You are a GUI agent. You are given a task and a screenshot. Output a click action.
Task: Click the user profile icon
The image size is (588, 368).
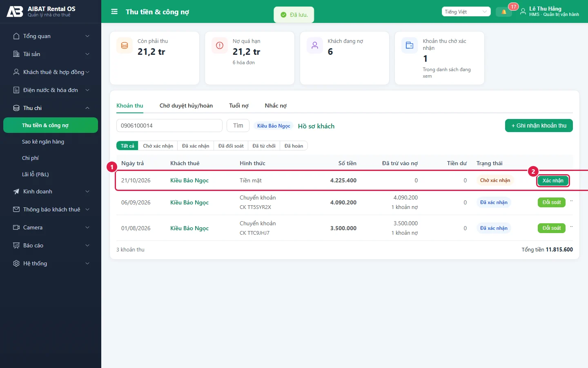click(523, 12)
